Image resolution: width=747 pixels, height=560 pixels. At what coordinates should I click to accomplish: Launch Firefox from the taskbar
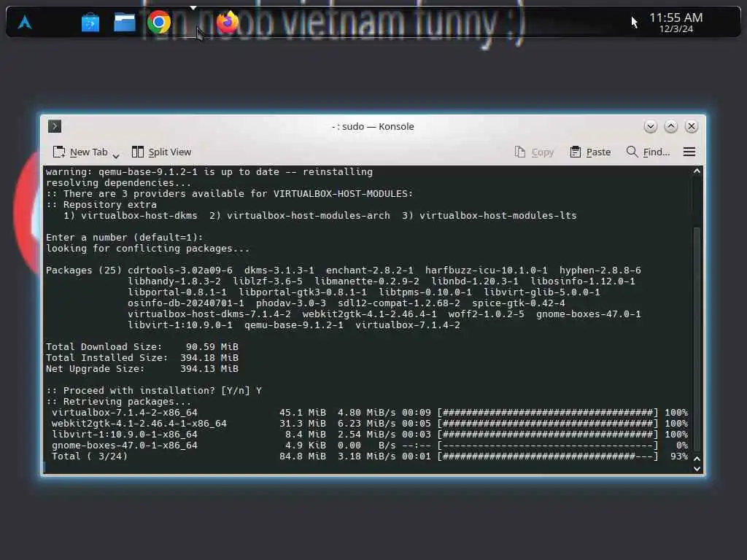[x=228, y=22]
